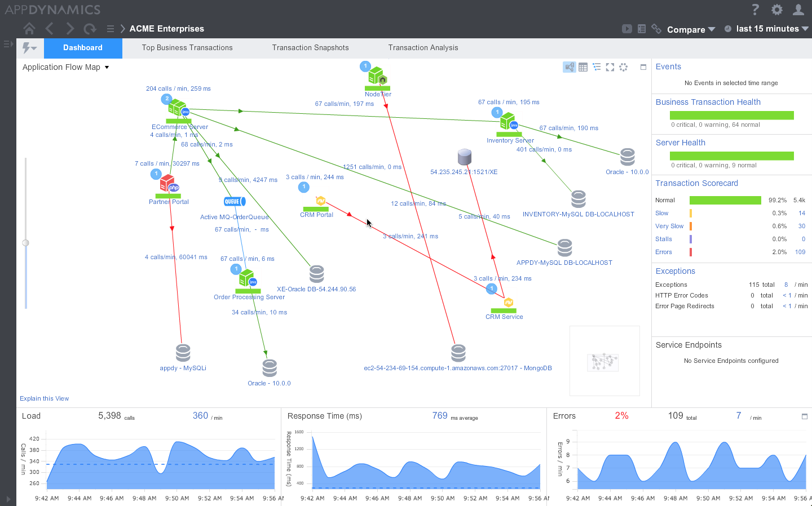Select the ECommerce Server node
The width and height of the screenshot is (812, 506).
coord(177,108)
